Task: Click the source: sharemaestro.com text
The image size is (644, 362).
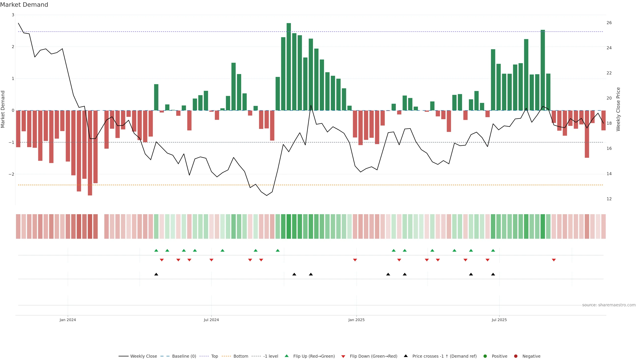Action: (x=609, y=305)
